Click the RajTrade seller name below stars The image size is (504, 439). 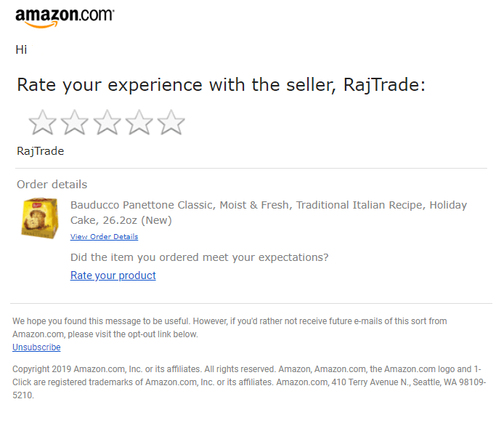(x=40, y=151)
